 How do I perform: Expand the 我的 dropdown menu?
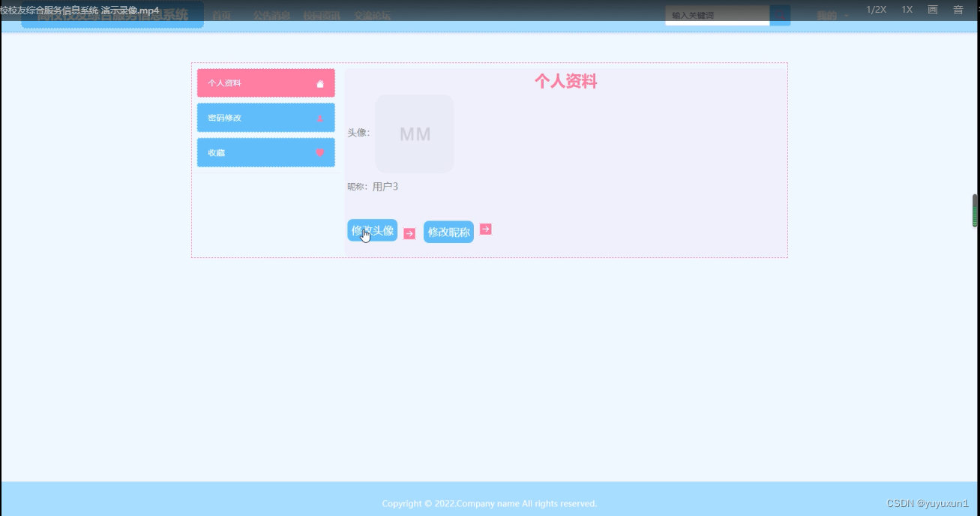(832, 15)
